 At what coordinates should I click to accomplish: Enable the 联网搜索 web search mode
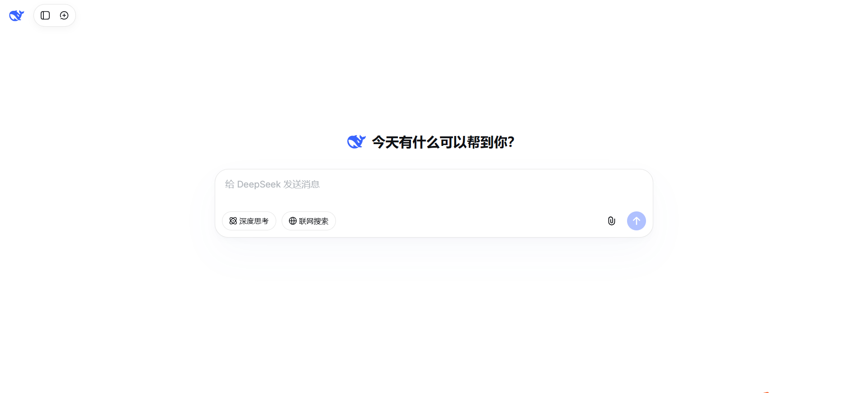click(309, 221)
